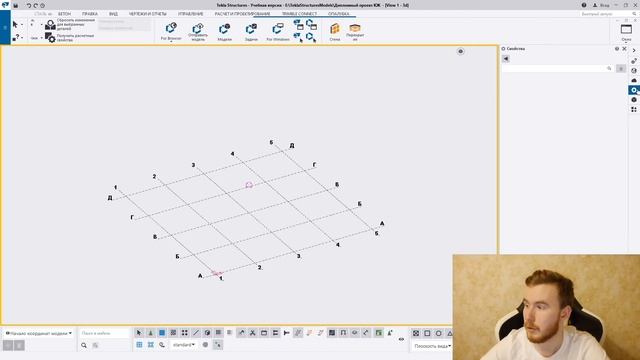640x360 pixels.
Task: Open the standard selection filter dropdown
Action: coord(183,345)
